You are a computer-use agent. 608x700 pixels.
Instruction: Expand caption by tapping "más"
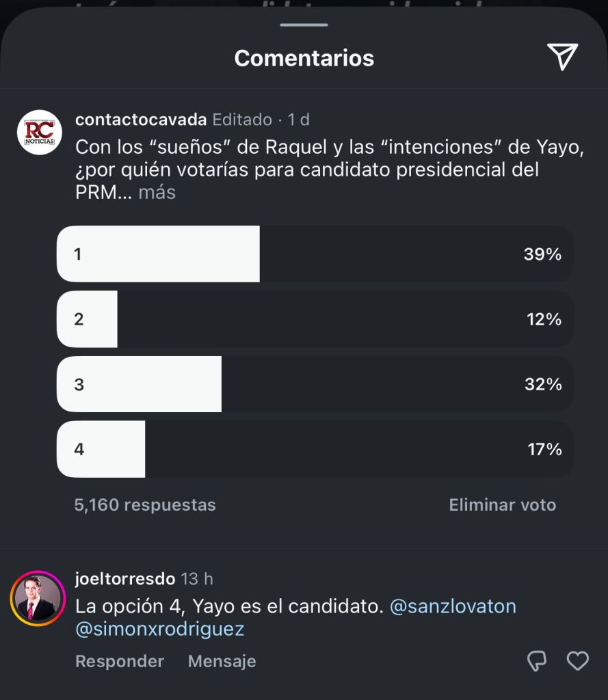(157, 193)
